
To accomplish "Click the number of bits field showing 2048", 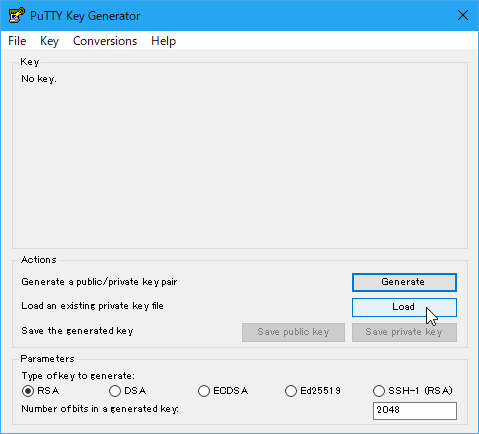I will pyautogui.click(x=415, y=411).
